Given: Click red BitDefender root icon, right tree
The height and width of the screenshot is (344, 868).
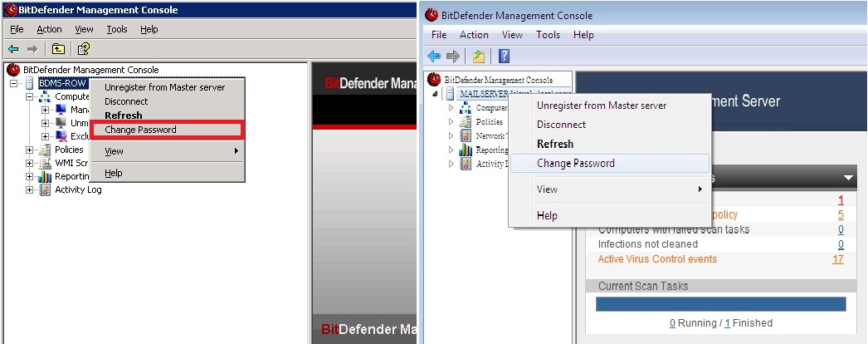Looking at the screenshot, I should point(435,80).
